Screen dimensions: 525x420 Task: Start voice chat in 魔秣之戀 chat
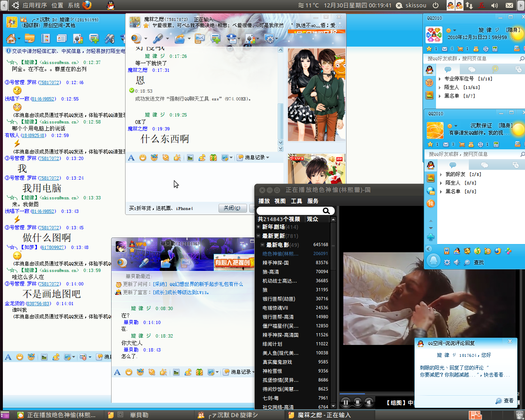point(158,39)
